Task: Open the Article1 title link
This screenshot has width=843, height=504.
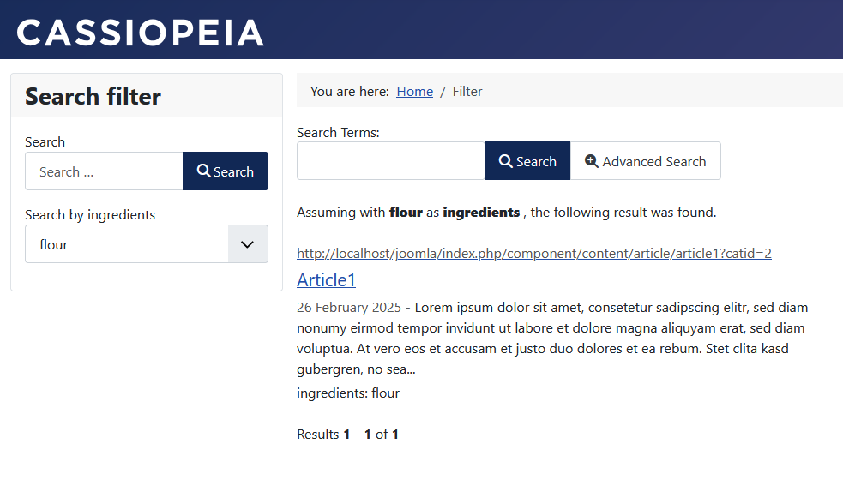Action: [x=326, y=280]
